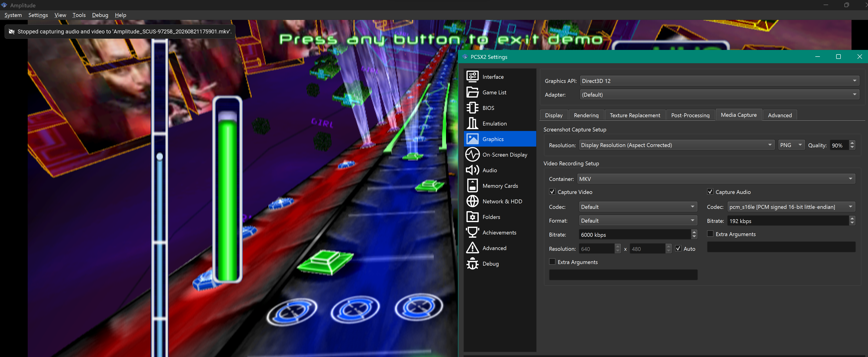Open the video Format dropdown
868x357 pixels.
[x=638, y=221]
